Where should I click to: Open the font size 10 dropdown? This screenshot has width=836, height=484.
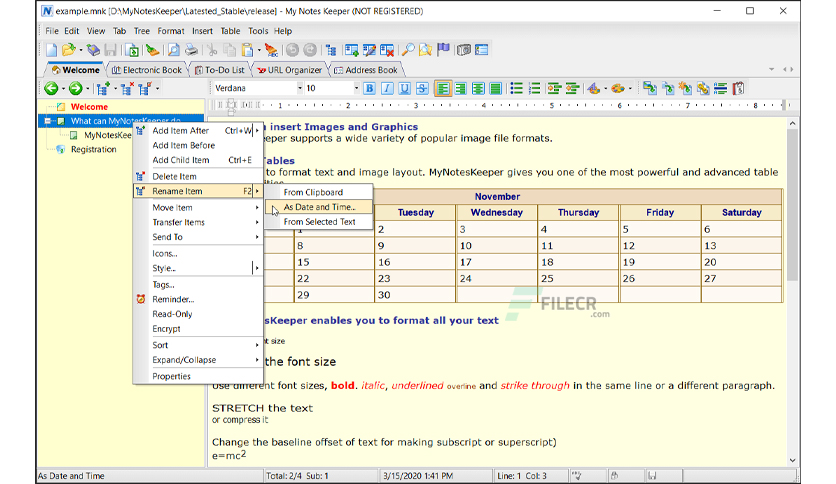356,88
